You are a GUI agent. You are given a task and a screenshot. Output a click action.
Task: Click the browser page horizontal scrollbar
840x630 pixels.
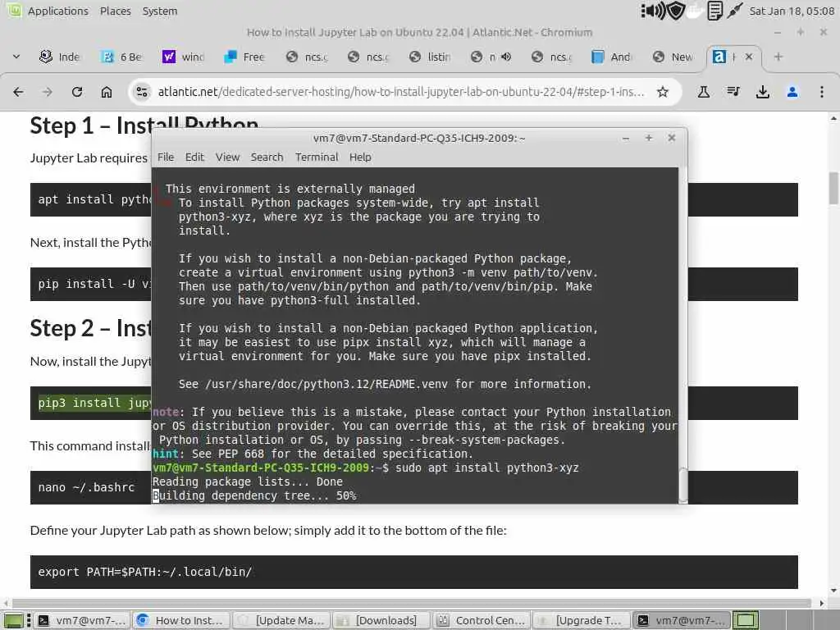coord(411,603)
